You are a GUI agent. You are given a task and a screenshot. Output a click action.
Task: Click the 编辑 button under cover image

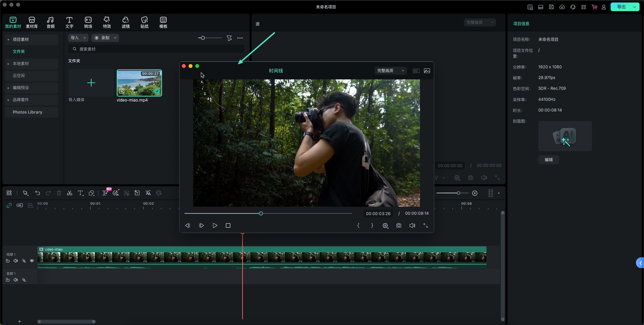click(x=548, y=160)
